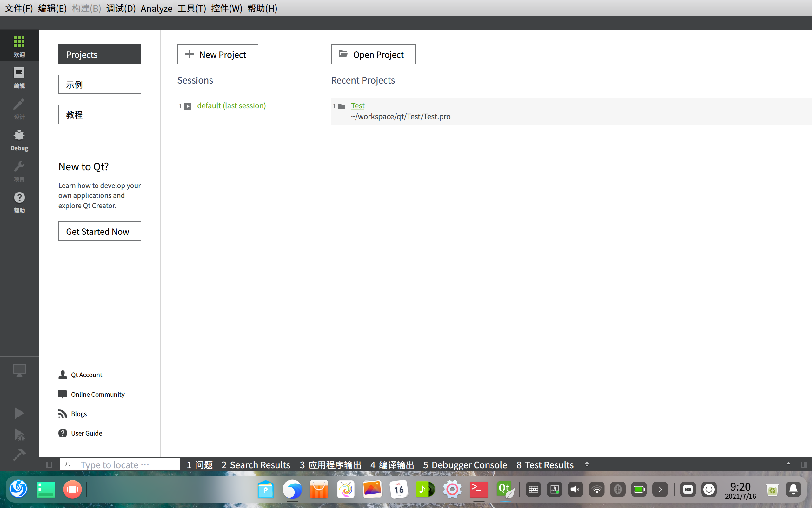812x508 pixels.
Task: Expand the default last session entry
Action: (188, 106)
